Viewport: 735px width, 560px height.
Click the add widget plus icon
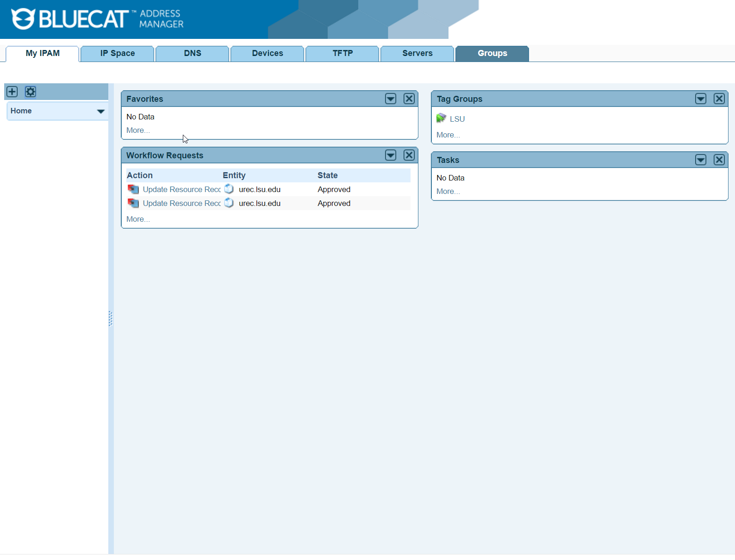click(12, 92)
